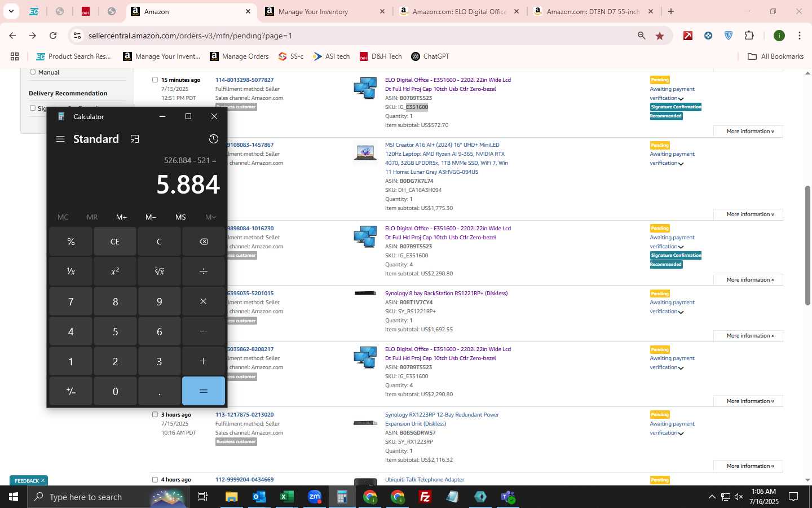Check order 112-9999204-0434669 checkbox
This screenshot has width=812, height=508.
155,479
